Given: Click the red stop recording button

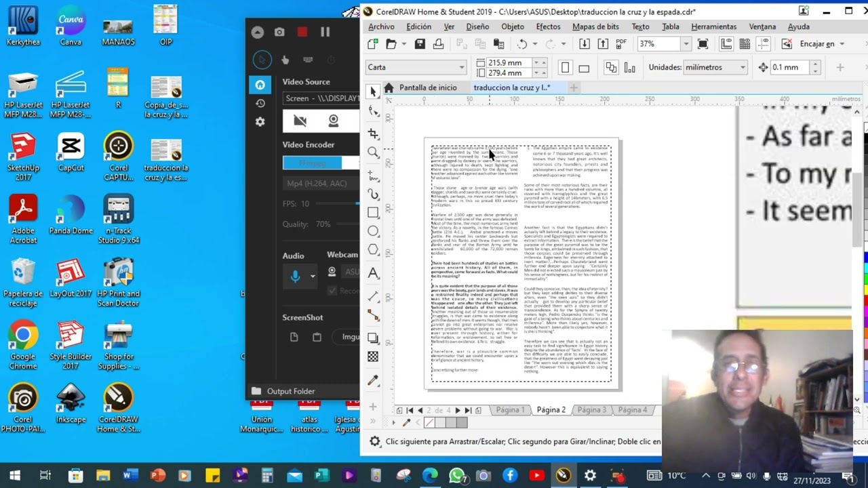Looking at the screenshot, I should coord(302,32).
